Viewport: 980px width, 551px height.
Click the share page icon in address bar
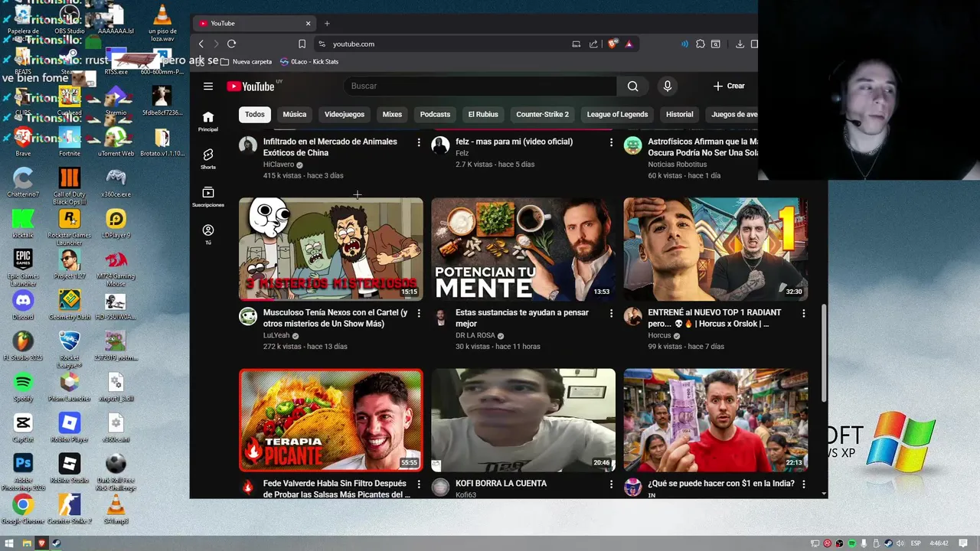(x=593, y=44)
